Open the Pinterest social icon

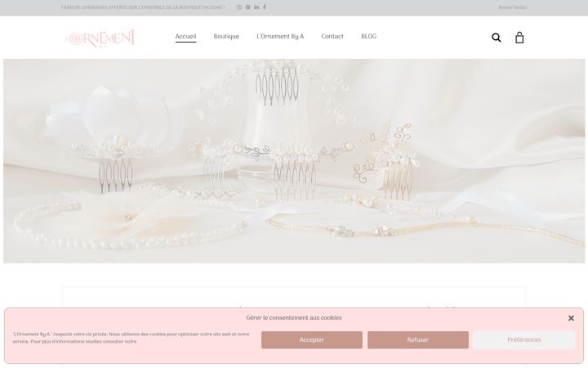(x=248, y=7)
